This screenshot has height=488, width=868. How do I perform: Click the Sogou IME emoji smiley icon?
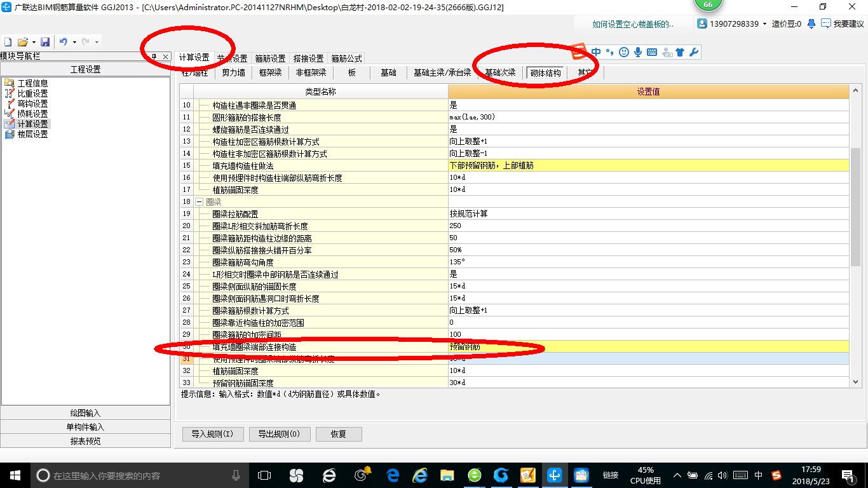[624, 52]
